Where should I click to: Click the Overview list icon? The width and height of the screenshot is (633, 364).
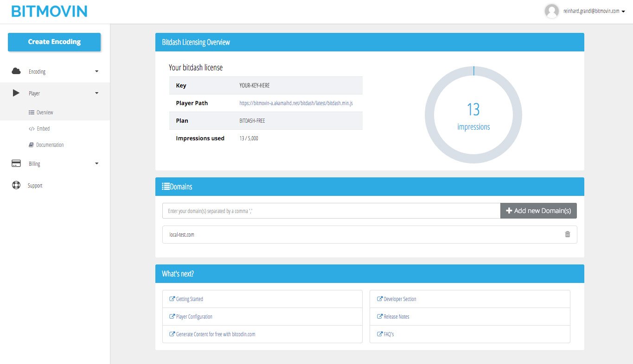point(32,113)
